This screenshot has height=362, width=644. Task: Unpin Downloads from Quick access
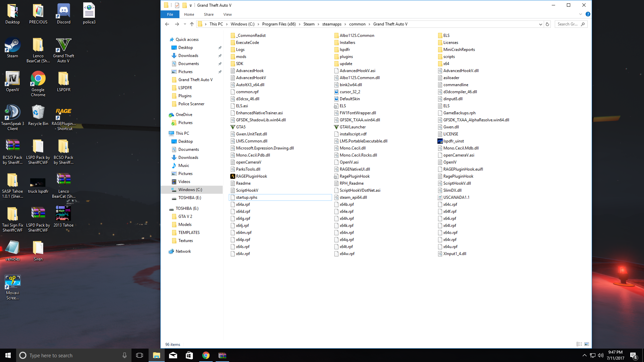pyautogui.click(x=220, y=56)
